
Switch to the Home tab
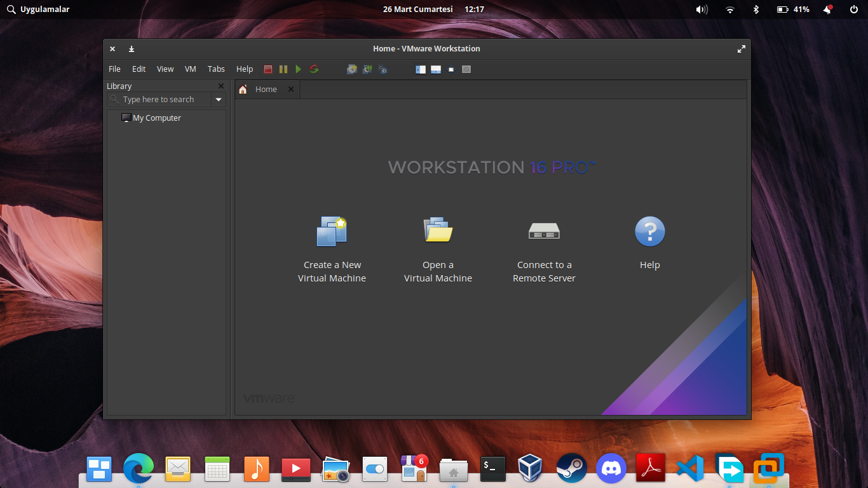[x=266, y=90]
